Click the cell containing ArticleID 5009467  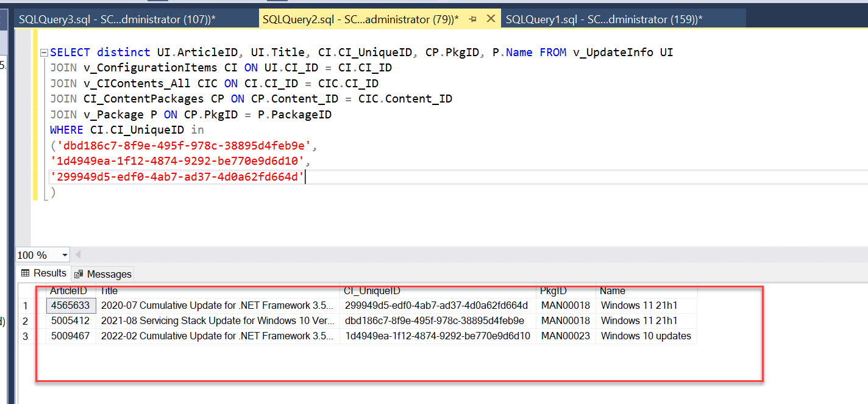point(70,336)
